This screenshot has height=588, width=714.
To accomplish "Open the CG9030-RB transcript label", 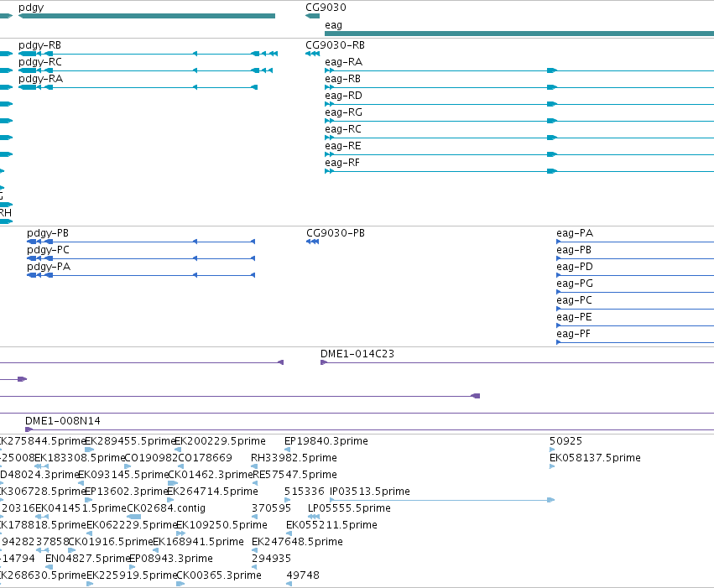I will [335, 45].
